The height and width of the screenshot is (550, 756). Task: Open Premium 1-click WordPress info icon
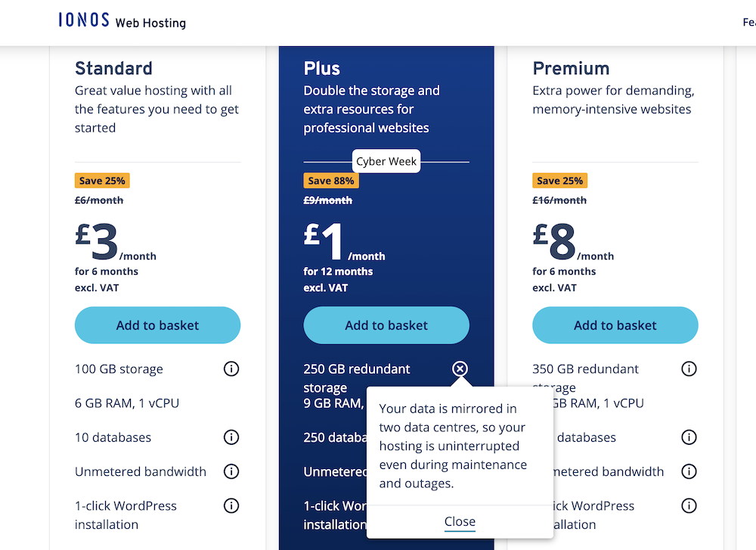(x=689, y=505)
